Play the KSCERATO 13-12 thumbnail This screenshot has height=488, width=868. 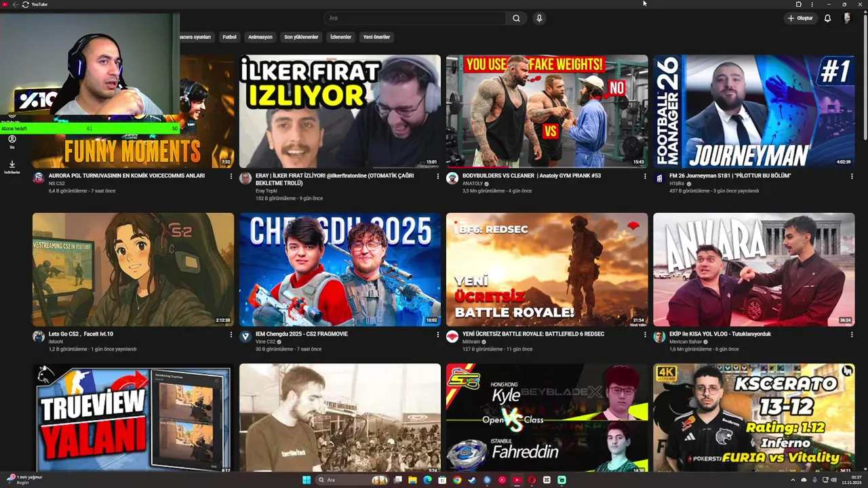pyautogui.click(x=753, y=418)
